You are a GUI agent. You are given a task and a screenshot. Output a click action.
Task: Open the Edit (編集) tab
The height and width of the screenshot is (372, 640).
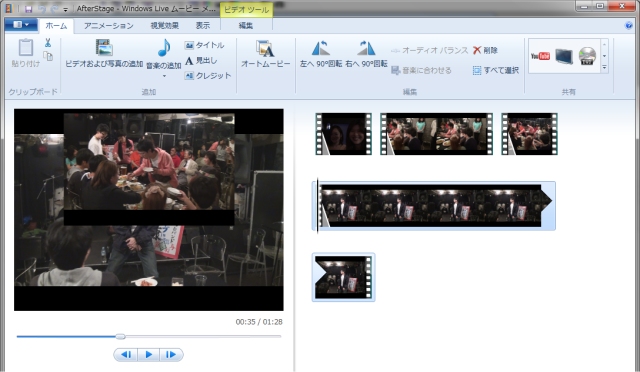[x=246, y=26]
